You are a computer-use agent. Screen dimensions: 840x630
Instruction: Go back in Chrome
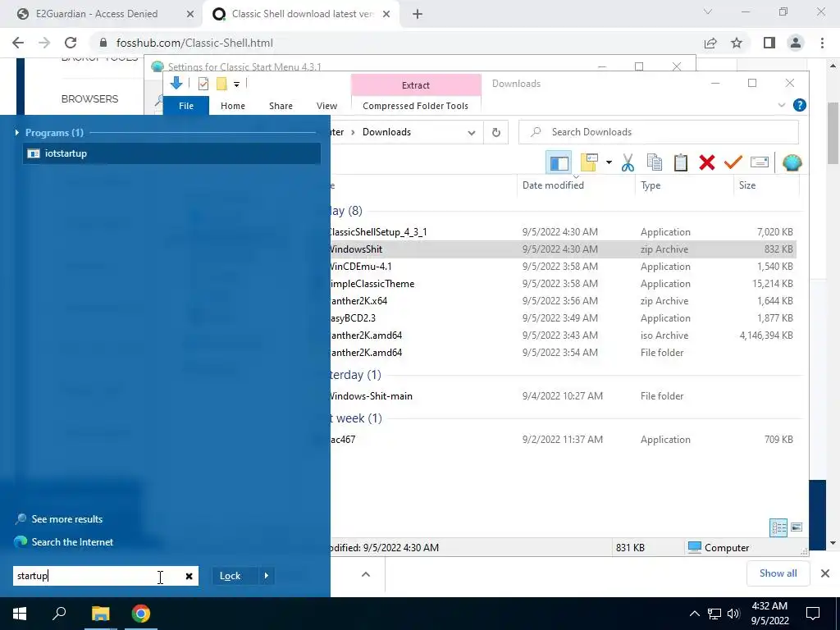click(18, 43)
